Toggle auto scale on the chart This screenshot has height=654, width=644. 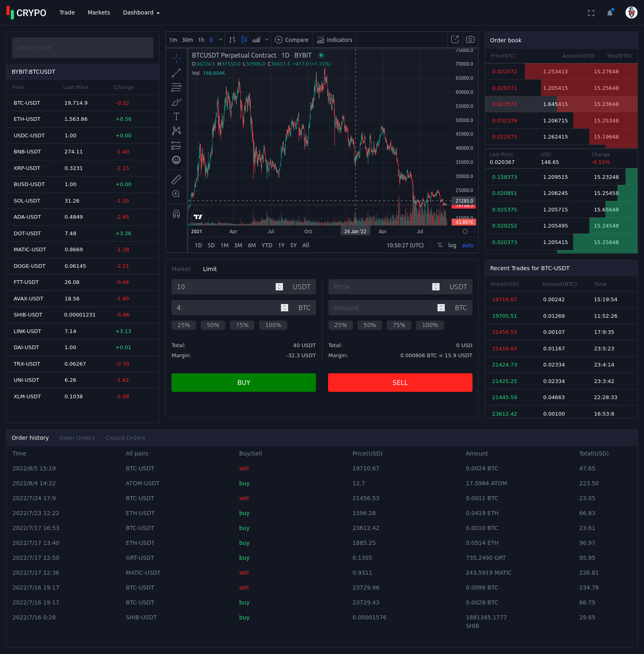coord(467,245)
